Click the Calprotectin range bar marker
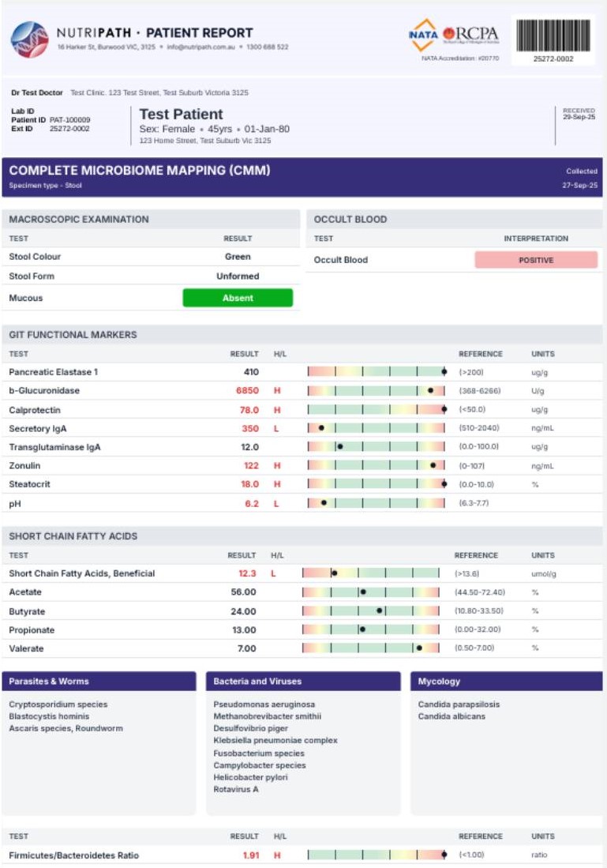Image resolution: width=607 pixels, height=868 pixels. [444, 409]
